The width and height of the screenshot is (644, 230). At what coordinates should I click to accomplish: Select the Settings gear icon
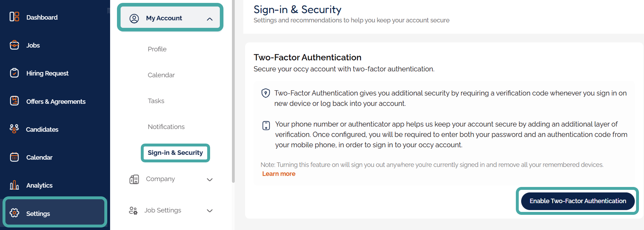point(14,213)
